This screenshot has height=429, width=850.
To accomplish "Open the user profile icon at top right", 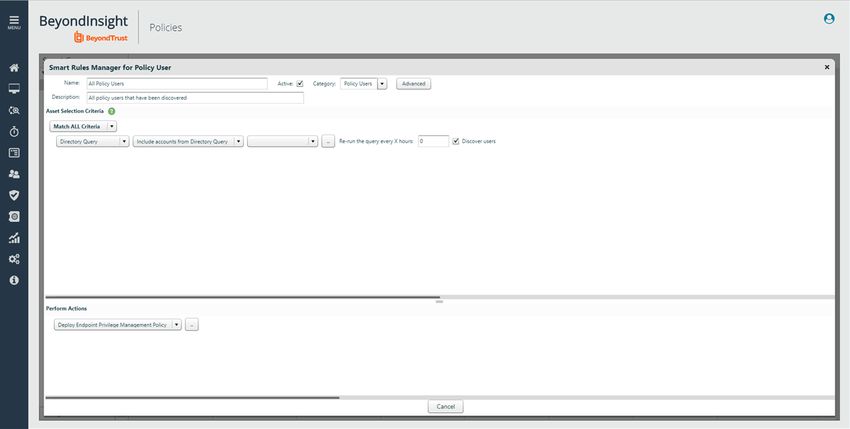I will tap(829, 18).
